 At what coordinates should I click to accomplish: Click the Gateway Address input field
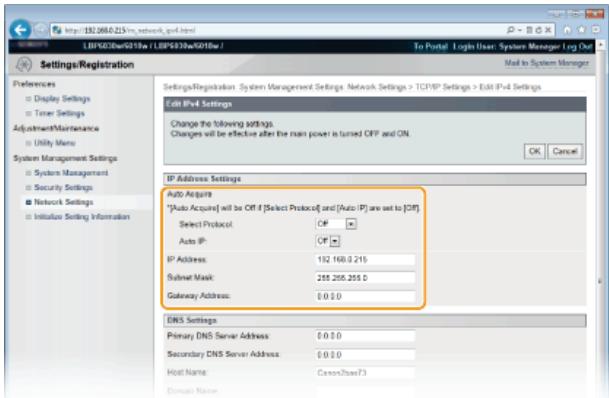pos(365,296)
